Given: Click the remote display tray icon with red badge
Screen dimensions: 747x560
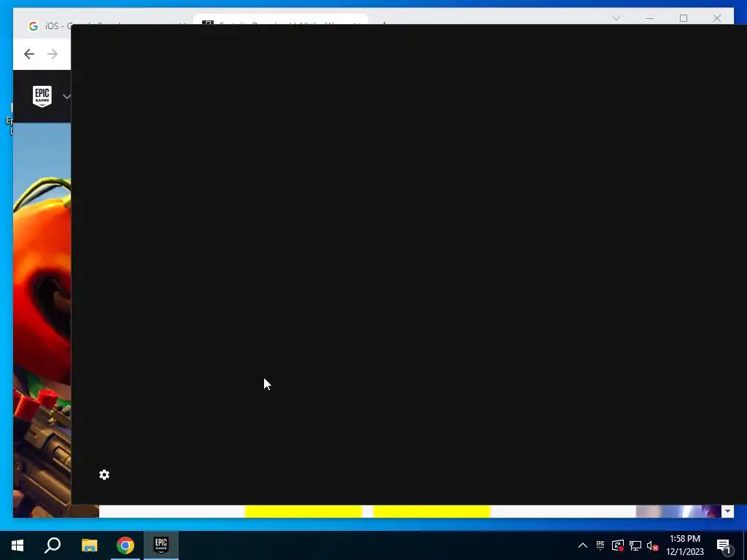Looking at the screenshot, I should [618, 545].
